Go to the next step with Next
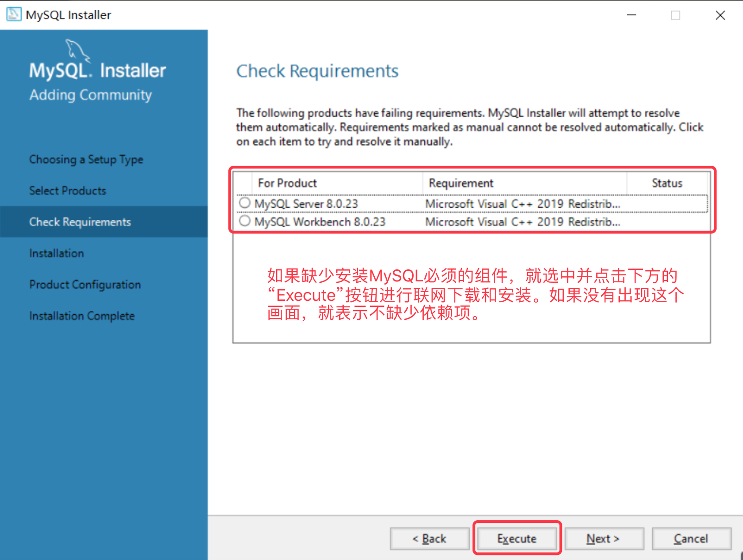This screenshot has height=560, width=743. (x=604, y=539)
